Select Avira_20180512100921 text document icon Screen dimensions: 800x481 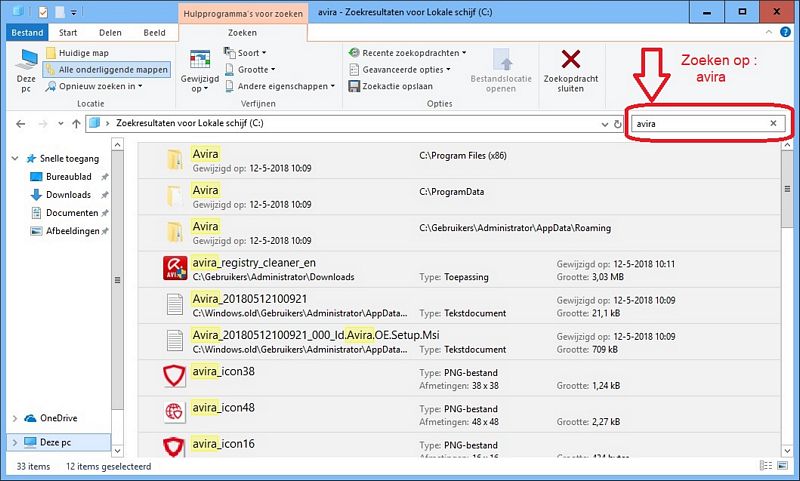point(175,305)
